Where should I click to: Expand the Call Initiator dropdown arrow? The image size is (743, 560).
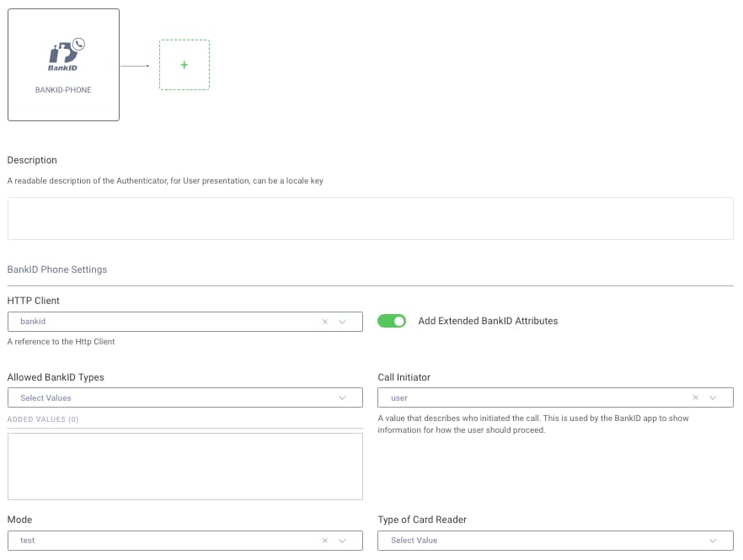tap(714, 397)
